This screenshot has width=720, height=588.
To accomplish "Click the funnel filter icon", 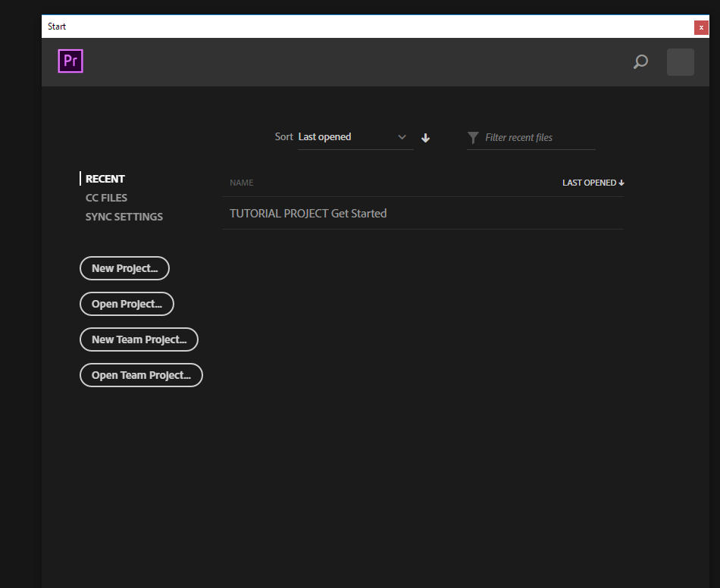I will point(473,138).
